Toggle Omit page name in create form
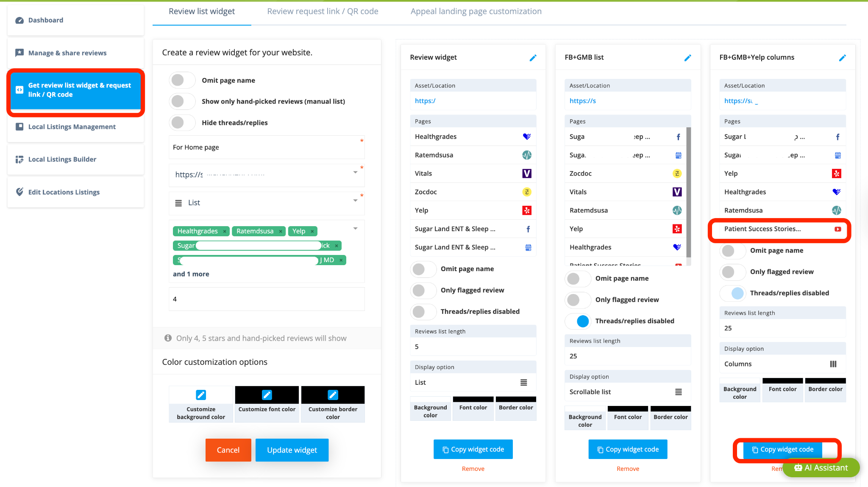 (x=182, y=80)
